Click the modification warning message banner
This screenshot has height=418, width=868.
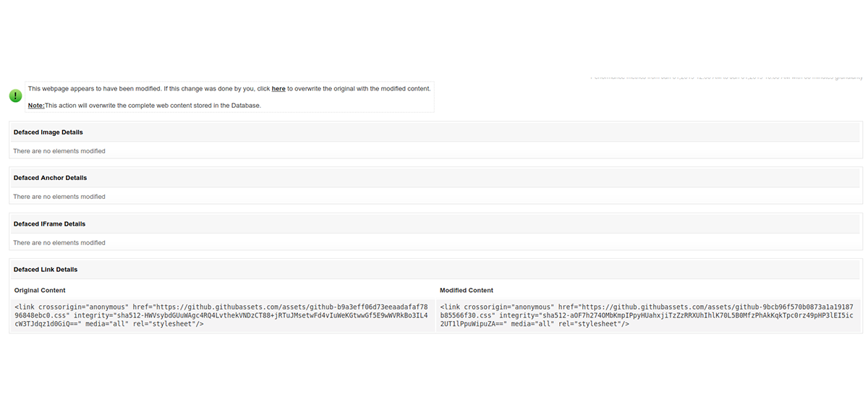(229, 96)
